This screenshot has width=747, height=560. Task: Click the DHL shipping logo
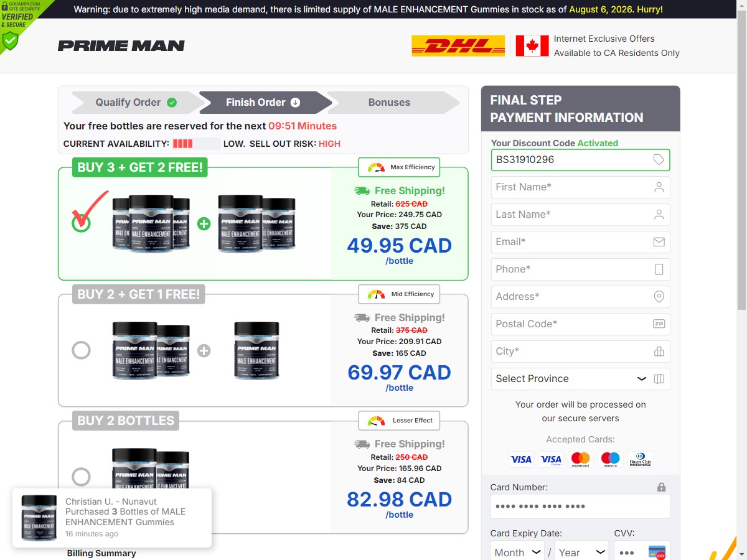458,45
